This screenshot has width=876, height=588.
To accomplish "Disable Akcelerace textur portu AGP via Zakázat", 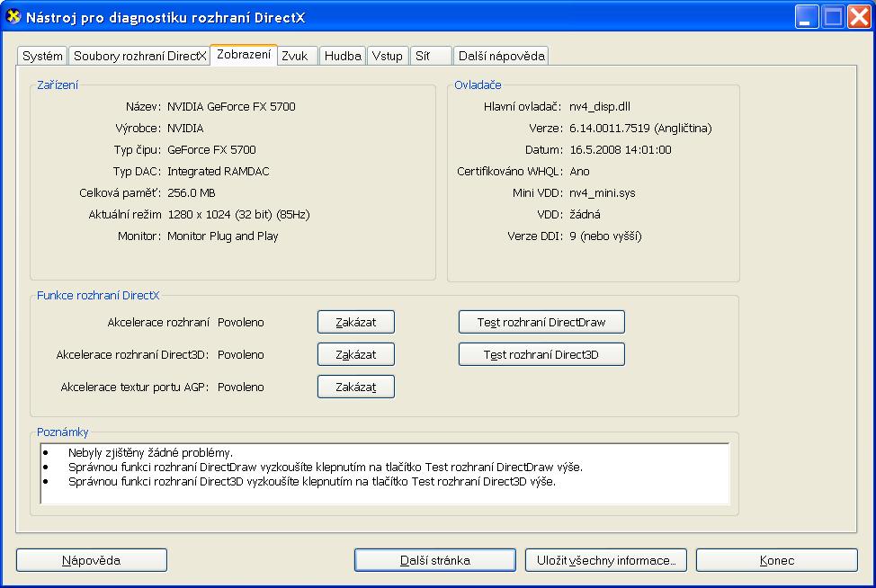I will click(x=355, y=387).
